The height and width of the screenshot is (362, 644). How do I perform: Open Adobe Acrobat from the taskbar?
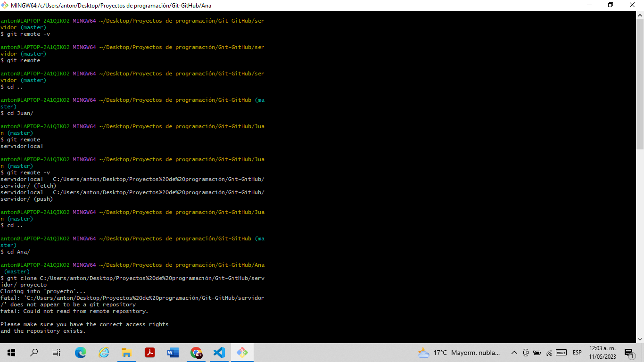[150, 353]
